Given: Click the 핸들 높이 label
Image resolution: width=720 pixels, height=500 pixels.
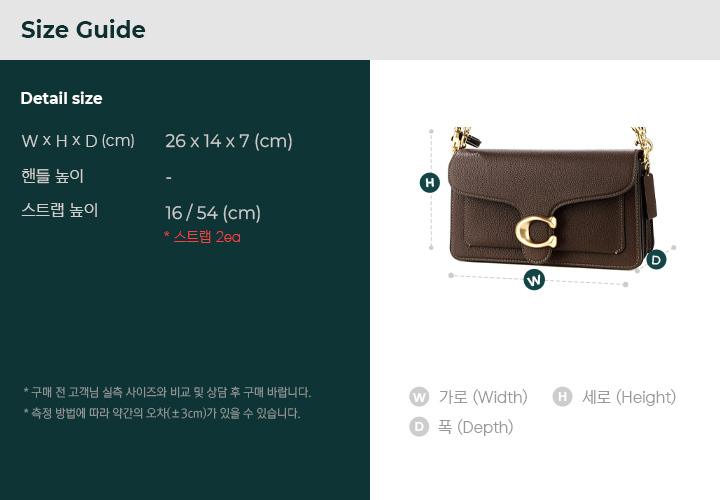Looking at the screenshot, I should (52, 176).
